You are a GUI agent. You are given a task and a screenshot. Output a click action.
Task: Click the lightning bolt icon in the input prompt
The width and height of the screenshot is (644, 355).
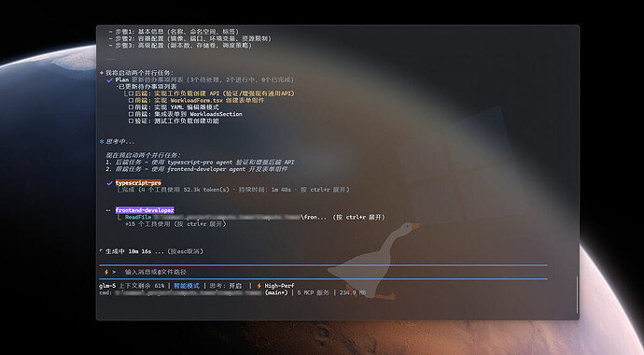pyautogui.click(x=106, y=272)
